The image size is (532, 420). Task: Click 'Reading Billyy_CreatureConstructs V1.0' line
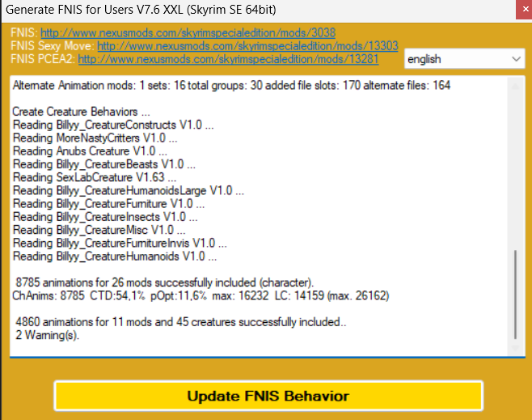pyautogui.click(x=113, y=125)
